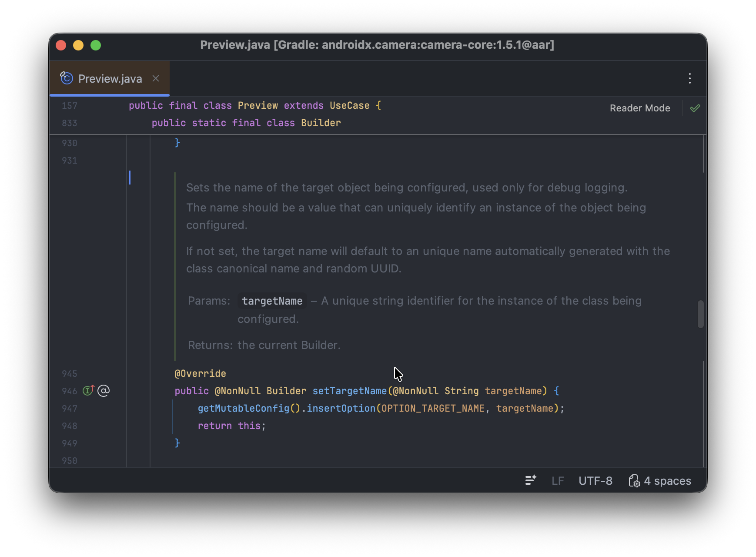Open the LF line separator selector
The image size is (756, 557).
pos(558,481)
